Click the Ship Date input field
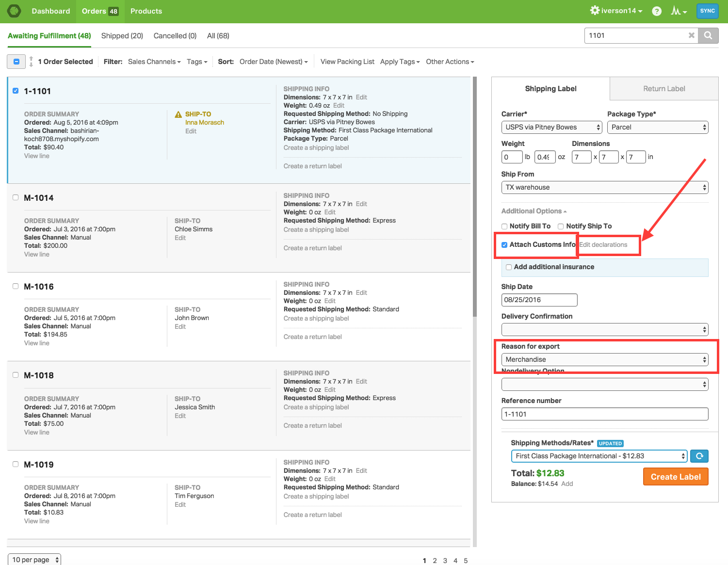 [x=539, y=300]
